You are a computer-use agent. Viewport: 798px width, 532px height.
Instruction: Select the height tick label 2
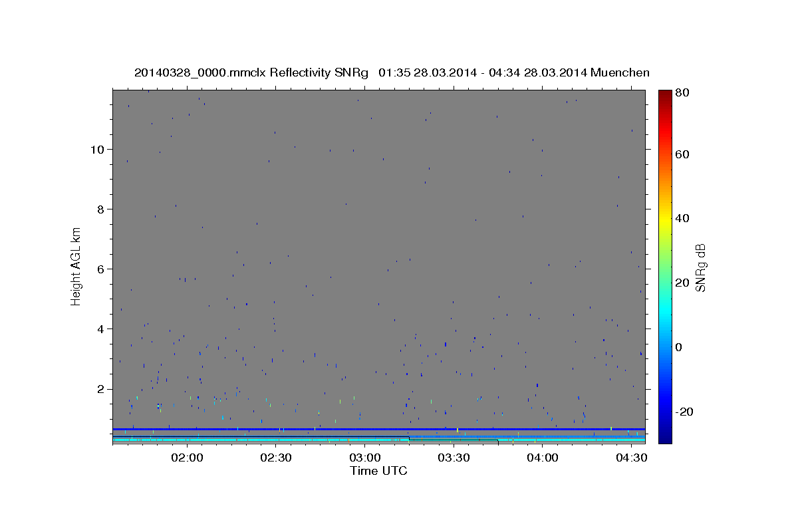pyautogui.click(x=100, y=389)
